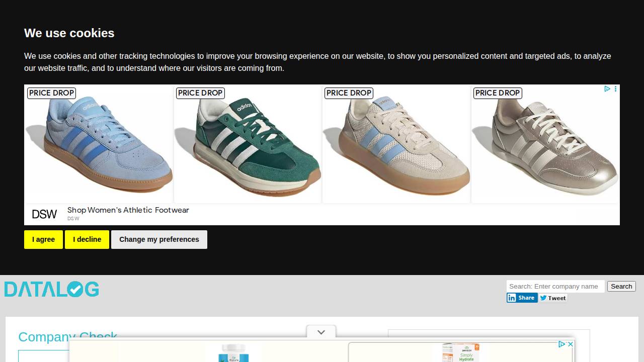Image resolution: width=644 pixels, height=362 pixels.
Task: Click the Datalog site logo
Action: [52, 289]
